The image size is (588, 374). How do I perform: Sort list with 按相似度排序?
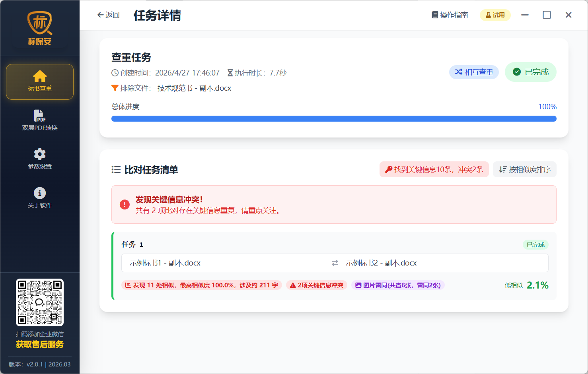525,169
